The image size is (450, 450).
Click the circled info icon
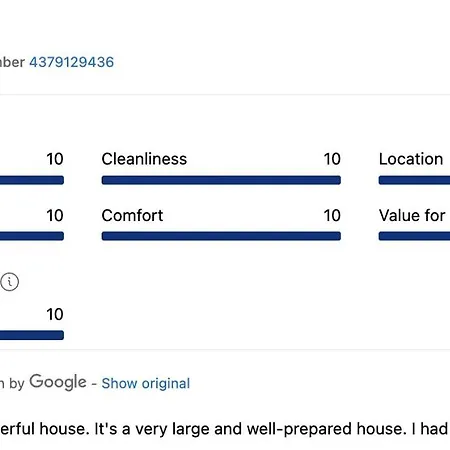click(9, 282)
